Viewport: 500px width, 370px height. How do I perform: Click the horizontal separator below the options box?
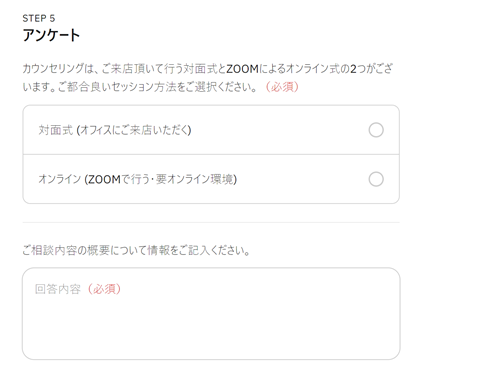(211, 222)
